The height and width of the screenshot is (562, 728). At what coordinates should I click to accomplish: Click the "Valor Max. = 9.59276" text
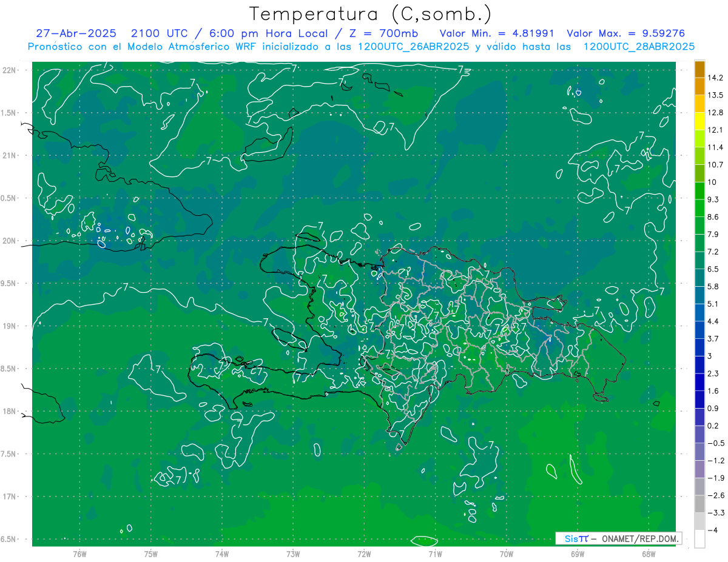click(627, 33)
